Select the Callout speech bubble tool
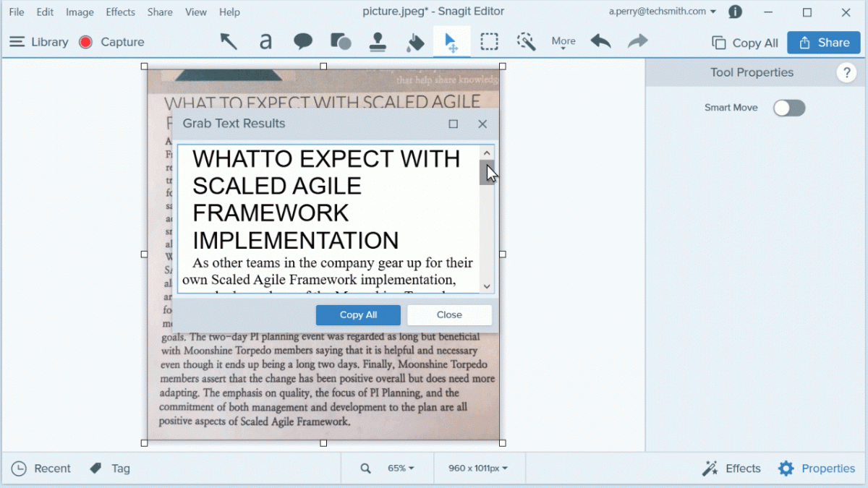This screenshot has height=488, width=868. click(303, 42)
